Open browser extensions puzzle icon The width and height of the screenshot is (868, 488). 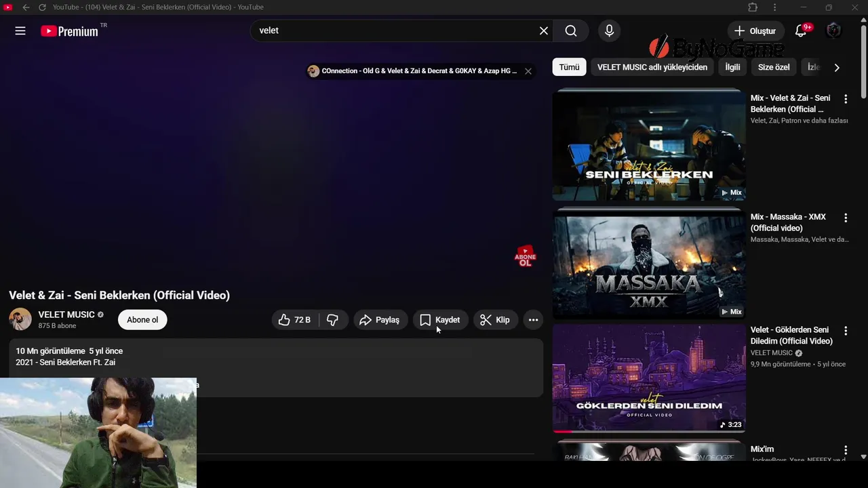click(753, 7)
